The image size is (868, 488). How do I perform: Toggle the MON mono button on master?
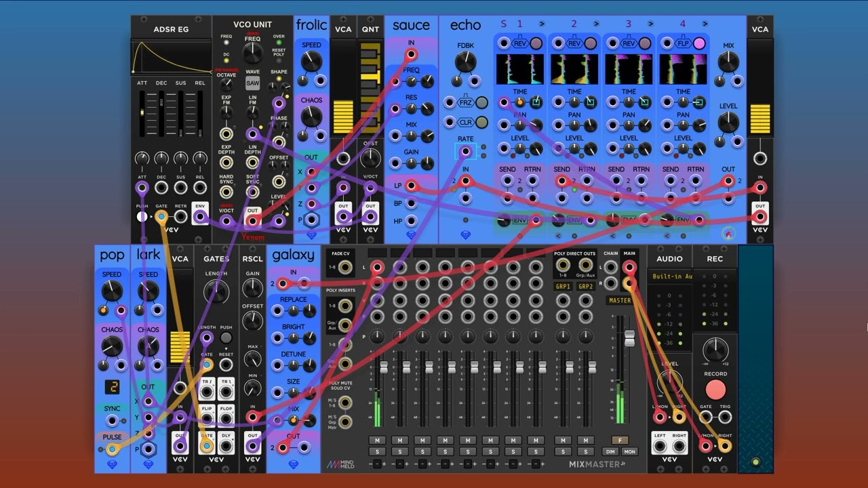pos(630,451)
